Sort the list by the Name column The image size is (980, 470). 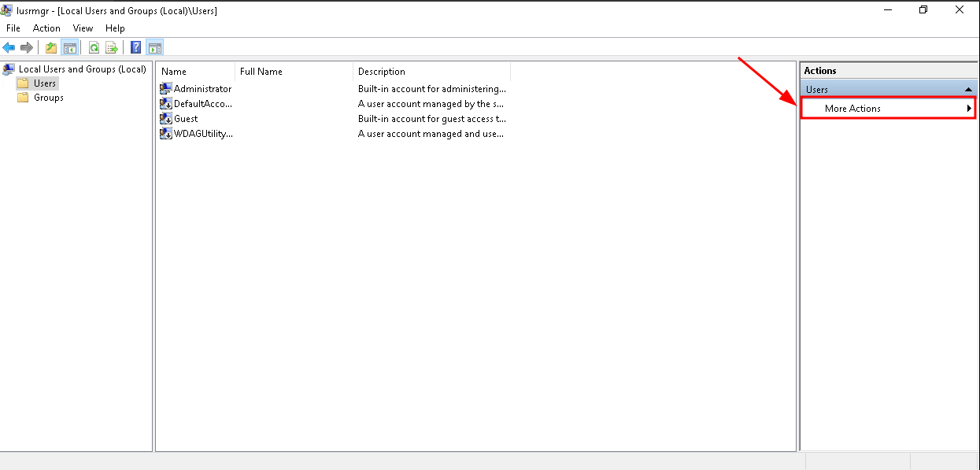[194, 72]
